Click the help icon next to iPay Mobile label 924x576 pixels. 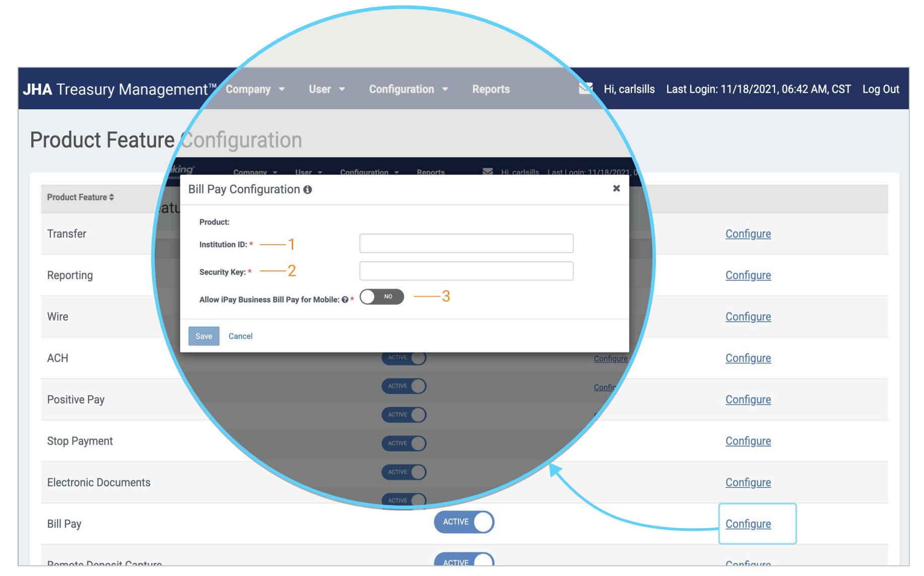tap(345, 300)
